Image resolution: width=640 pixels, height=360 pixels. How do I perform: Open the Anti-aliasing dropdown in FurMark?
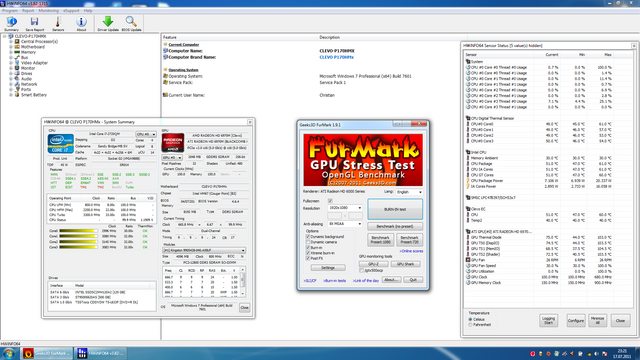point(345,224)
